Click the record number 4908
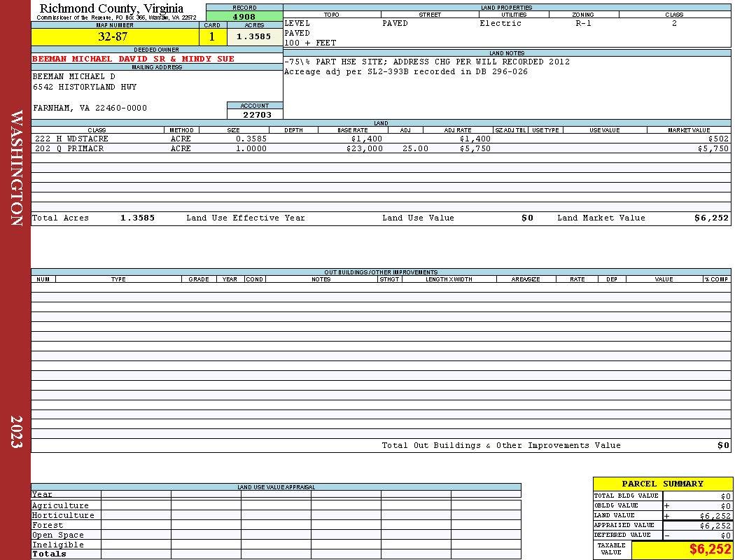Screen dimensions: 735x560 (x=244, y=17)
